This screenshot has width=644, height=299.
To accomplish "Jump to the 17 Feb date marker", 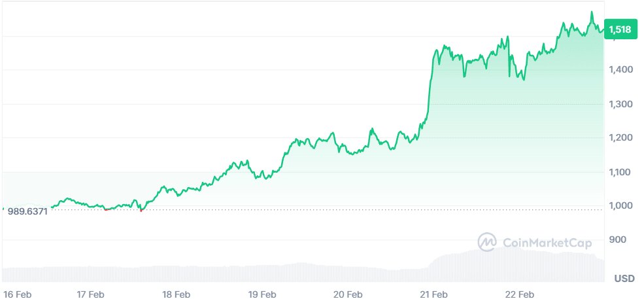I will 90,294.
